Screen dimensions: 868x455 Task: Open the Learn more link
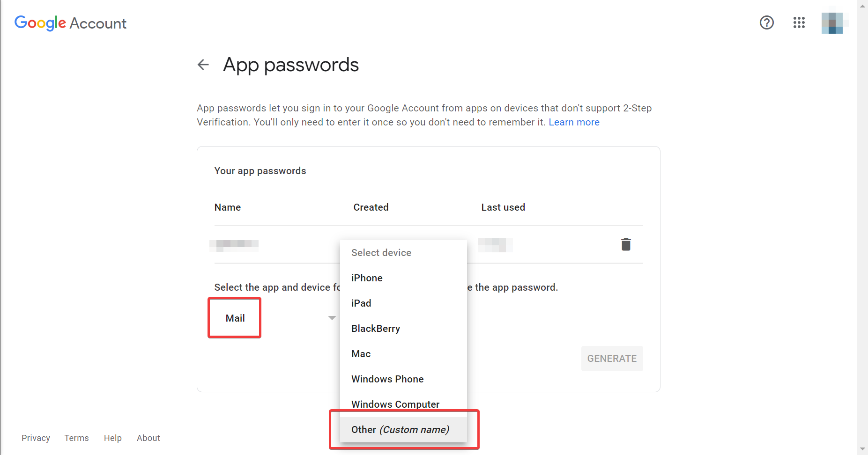click(x=574, y=122)
